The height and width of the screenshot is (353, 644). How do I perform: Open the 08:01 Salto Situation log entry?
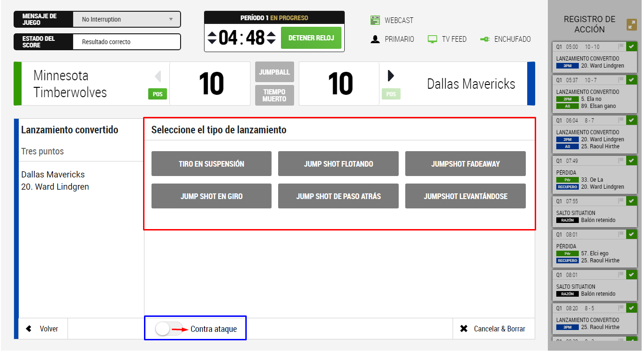point(595,286)
